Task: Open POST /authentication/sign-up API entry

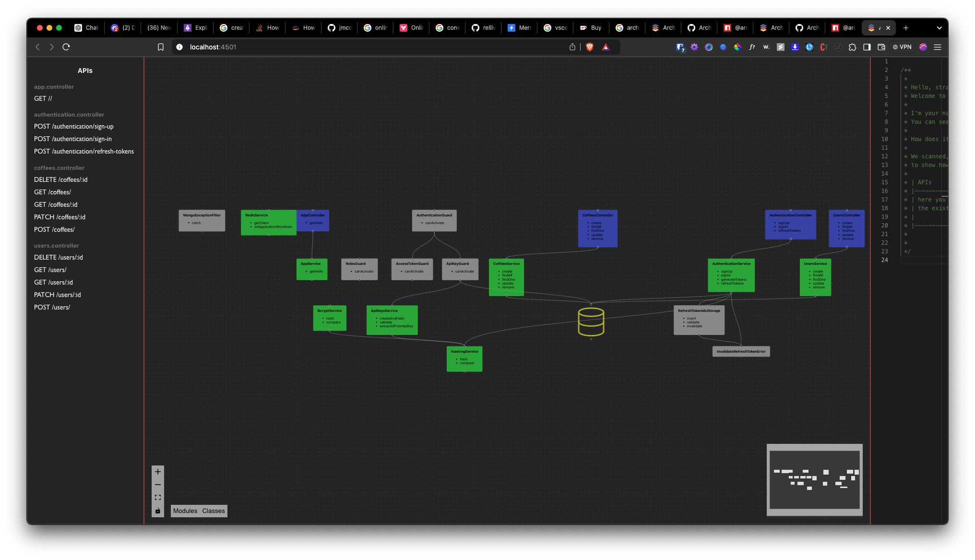Action: click(74, 127)
